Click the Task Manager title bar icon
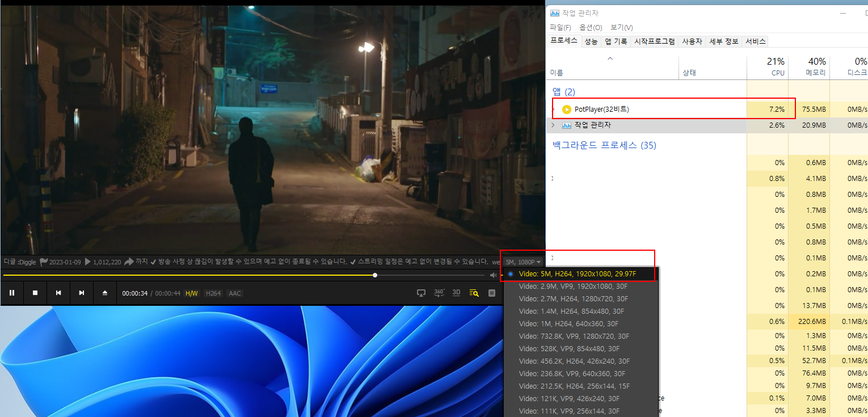Image resolution: width=868 pixels, height=417 pixels. pyautogui.click(x=554, y=12)
